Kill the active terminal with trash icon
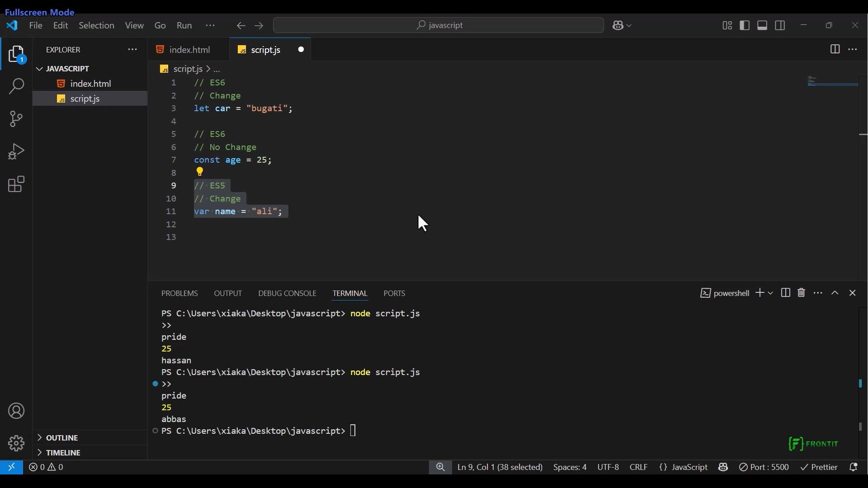868x488 pixels. coord(801,293)
